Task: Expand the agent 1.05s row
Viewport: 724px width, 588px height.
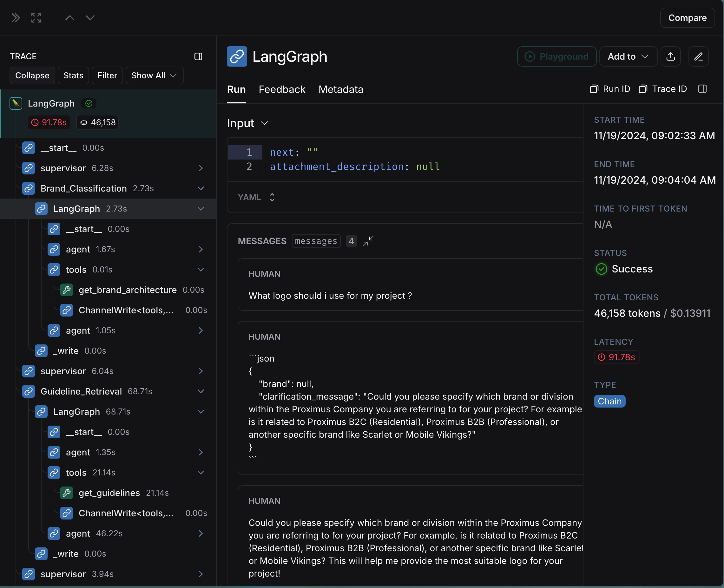Action: tap(201, 330)
